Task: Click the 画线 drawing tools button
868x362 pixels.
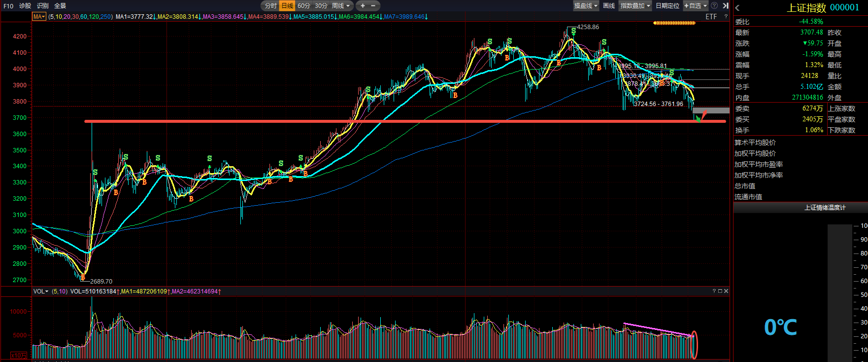Action: [x=609, y=6]
